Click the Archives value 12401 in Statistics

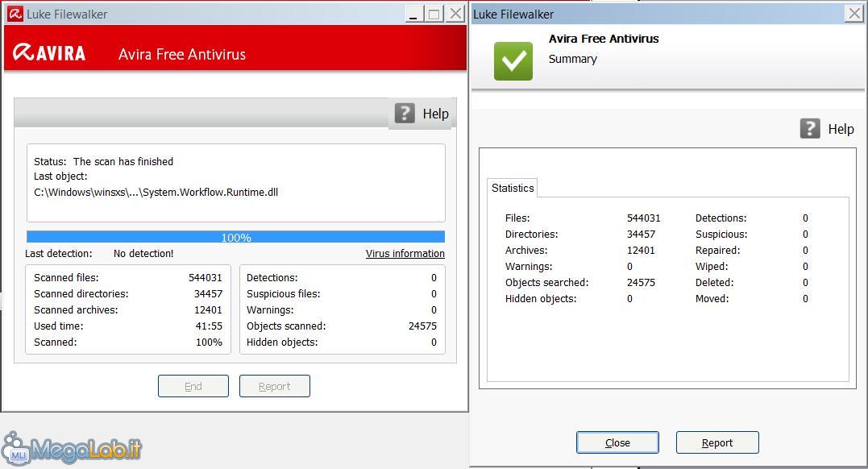coord(641,251)
